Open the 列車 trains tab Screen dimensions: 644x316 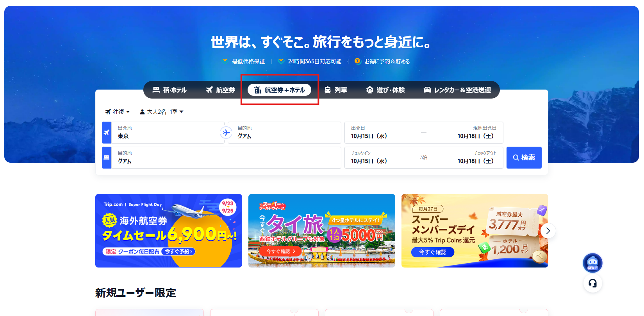click(x=336, y=90)
